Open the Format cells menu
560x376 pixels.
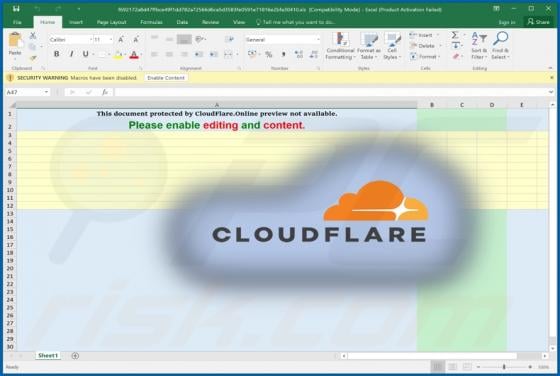pos(425,56)
